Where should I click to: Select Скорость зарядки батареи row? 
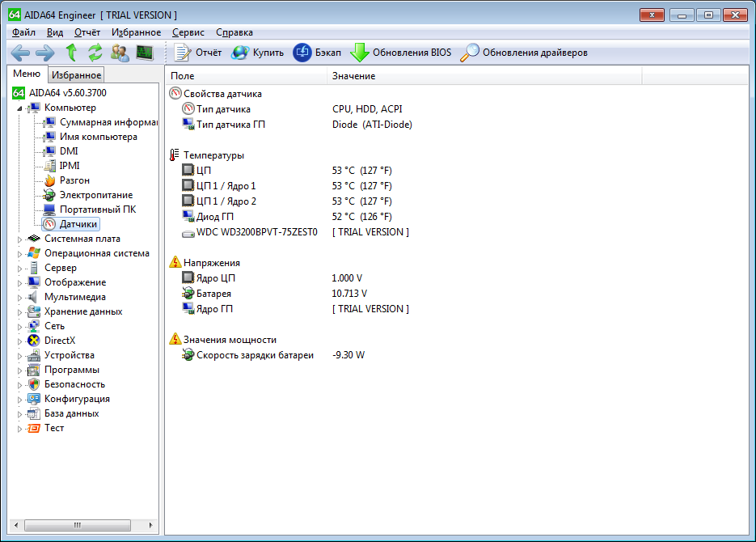273,355
